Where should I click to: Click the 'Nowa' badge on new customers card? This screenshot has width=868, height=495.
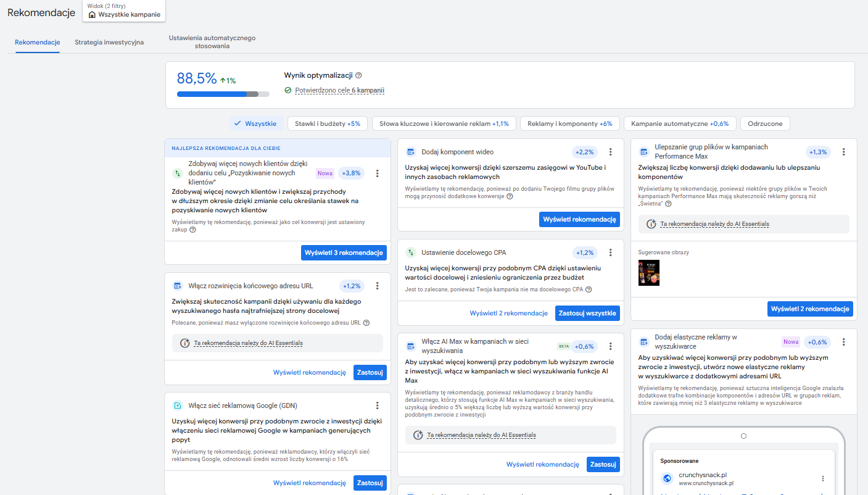(325, 173)
